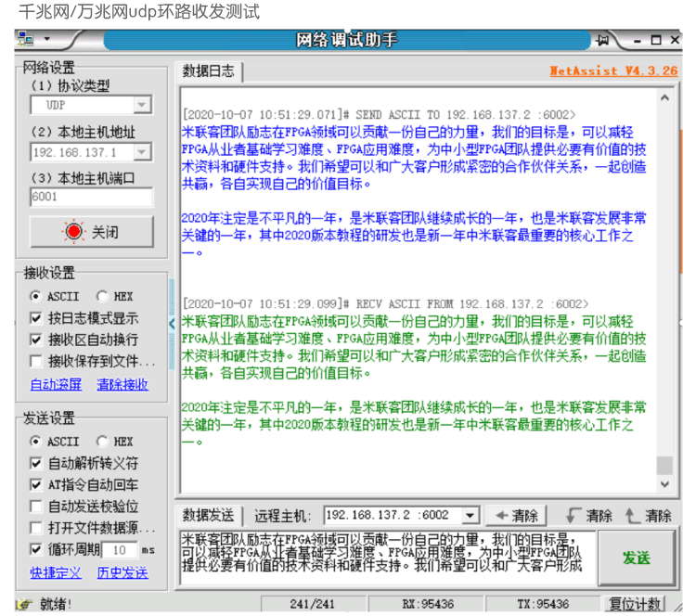Click the RECV ASCII FROM log header line

pos(385,304)
